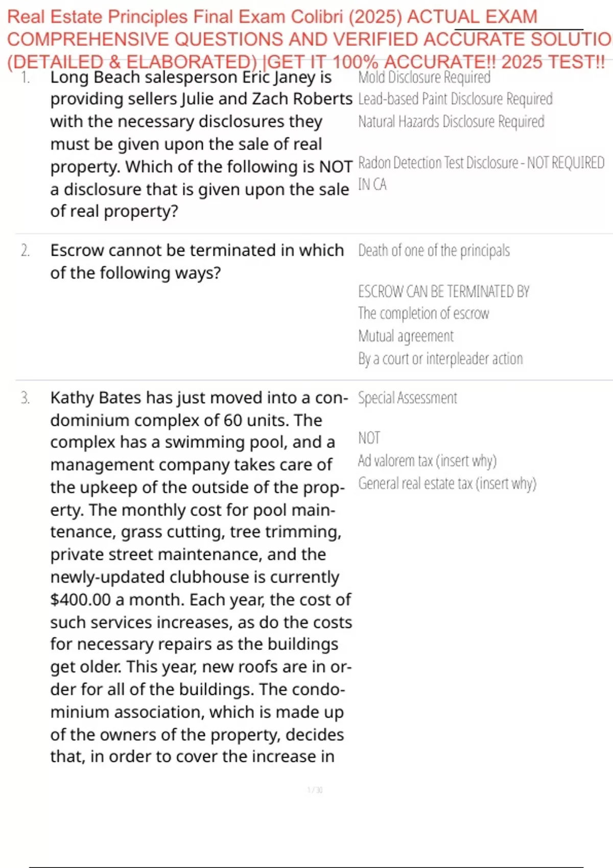Click 'Radon Detection Test Disclosure' answer line
The height and width of the screenshot is (868, 613).
point(481,173)
